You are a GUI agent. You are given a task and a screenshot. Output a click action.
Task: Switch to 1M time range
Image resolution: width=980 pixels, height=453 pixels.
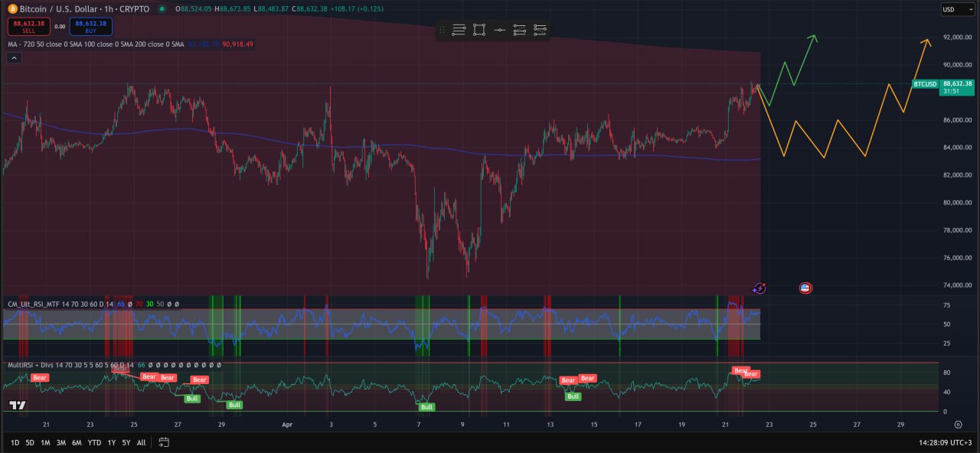(x=45, y=442)
